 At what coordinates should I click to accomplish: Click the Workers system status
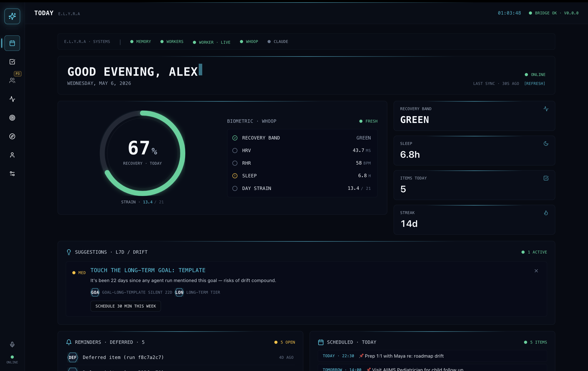(172, 41)
